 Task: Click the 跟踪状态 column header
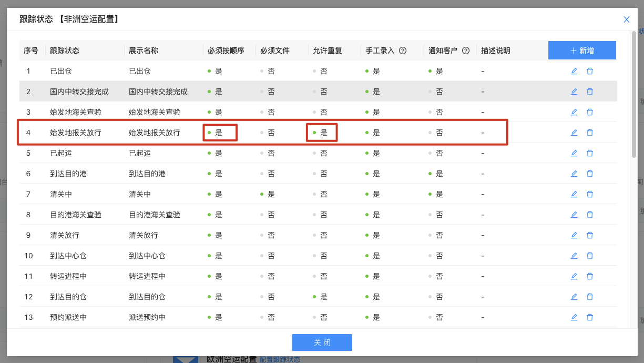point(64,51)
